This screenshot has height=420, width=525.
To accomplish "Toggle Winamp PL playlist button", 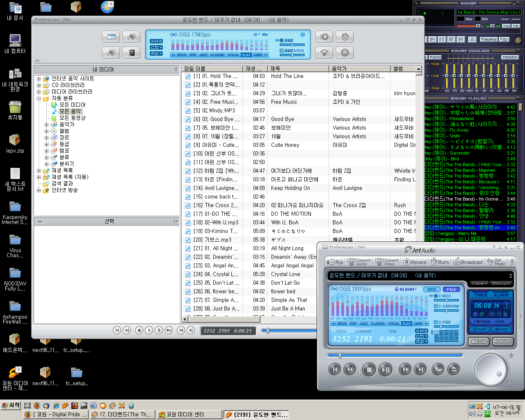I will (x=516, y=26).
